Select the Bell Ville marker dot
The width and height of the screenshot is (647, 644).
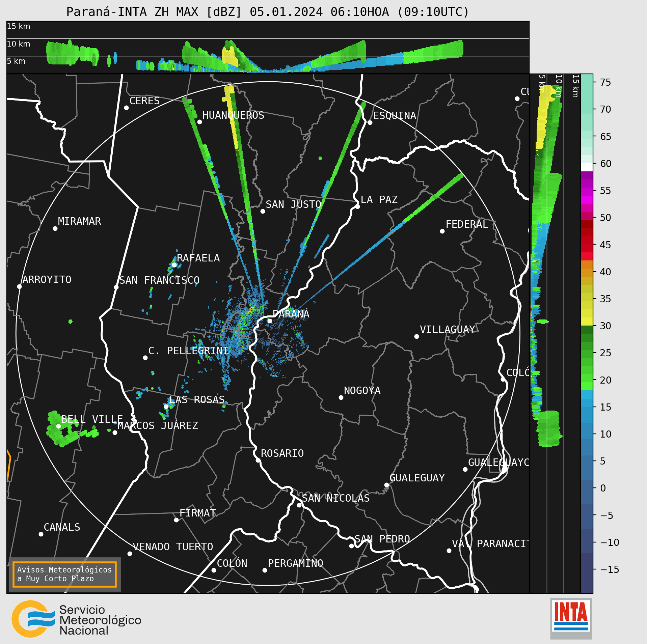pos(58,426)
